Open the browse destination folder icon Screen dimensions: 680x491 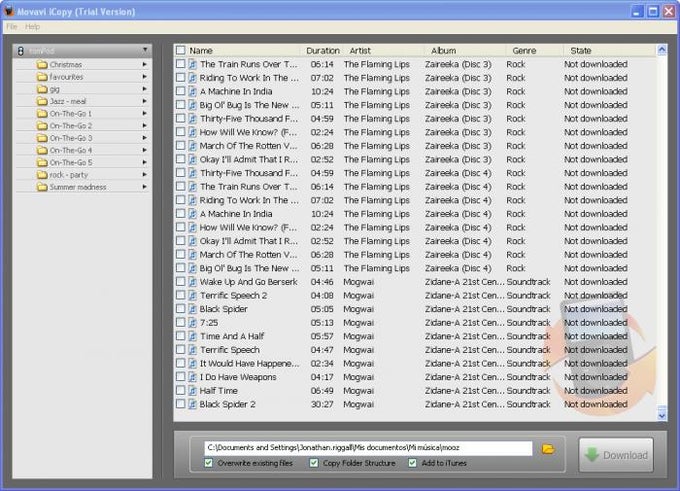click(548, 448)
